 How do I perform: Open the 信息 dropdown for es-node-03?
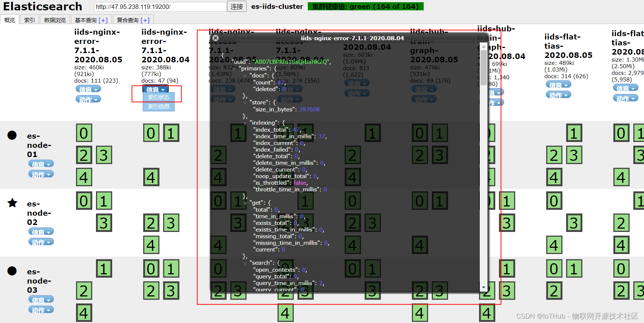[x=41, y=300]
